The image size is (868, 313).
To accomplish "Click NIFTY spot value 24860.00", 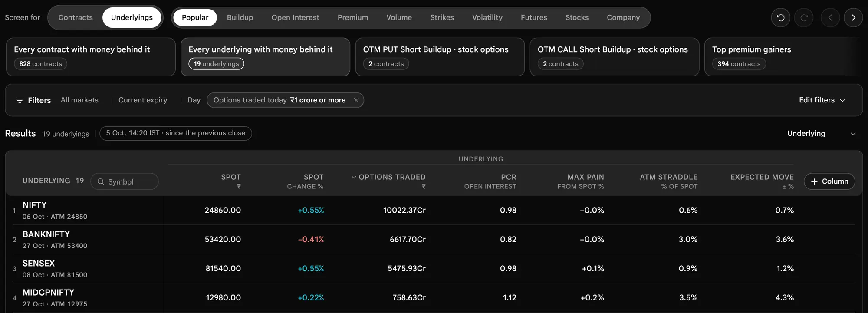I will coord(223,211).
